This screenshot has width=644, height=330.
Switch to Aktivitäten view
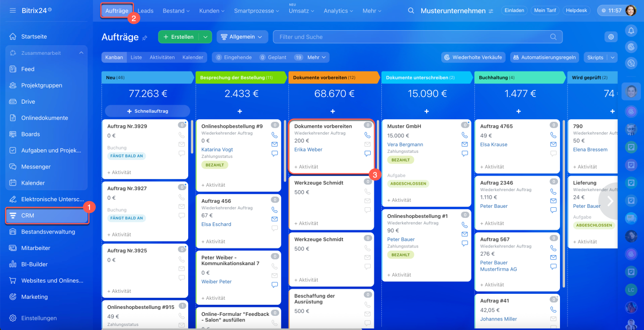pyautogui.click(x=162, y=57)
